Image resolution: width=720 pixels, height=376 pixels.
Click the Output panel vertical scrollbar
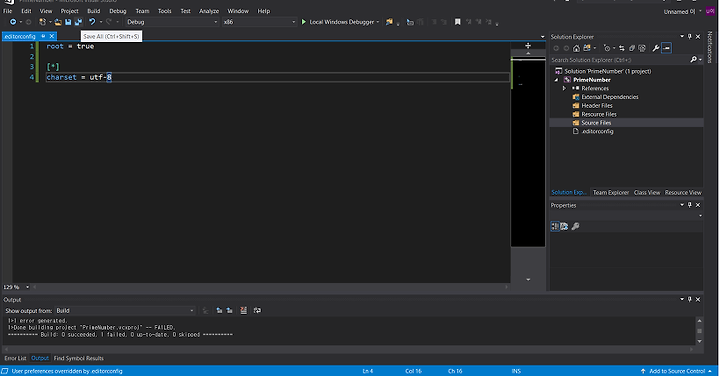click(699, 331)
